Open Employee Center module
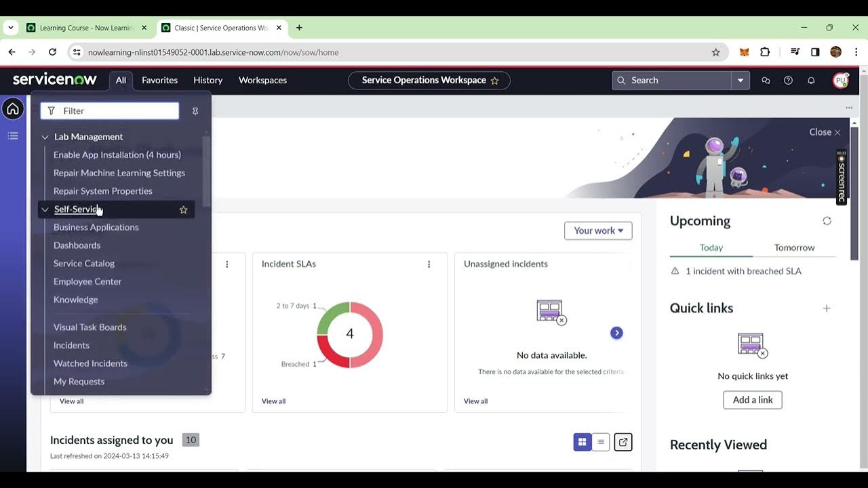The width and height of the screenshot is (868, 488). point(87,281)
